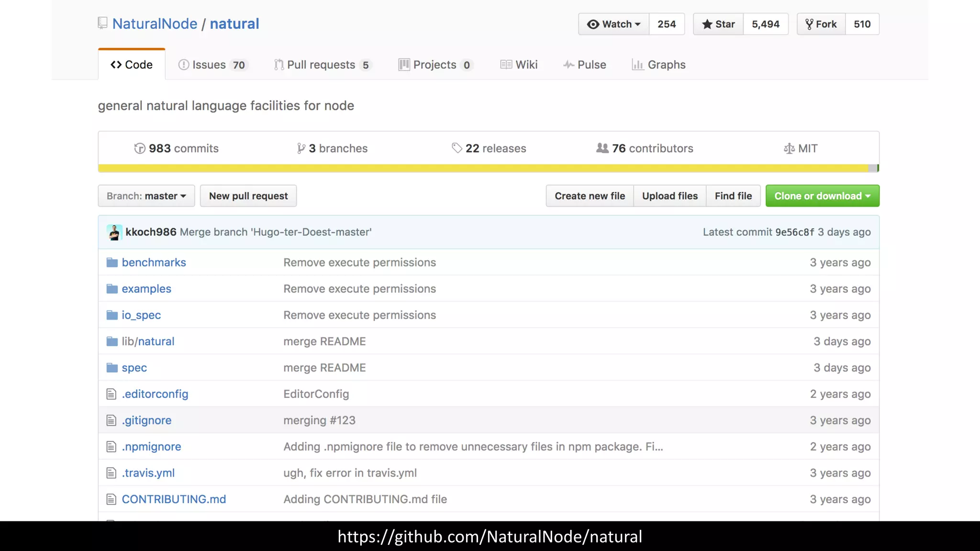The width and height of the screenshot is (980, 551).
Task: Click the New pull request button
Action: 248,196
